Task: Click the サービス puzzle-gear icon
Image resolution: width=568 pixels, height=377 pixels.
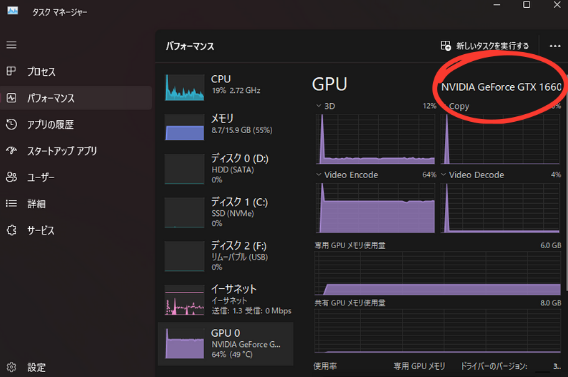Action: (11, 230)
